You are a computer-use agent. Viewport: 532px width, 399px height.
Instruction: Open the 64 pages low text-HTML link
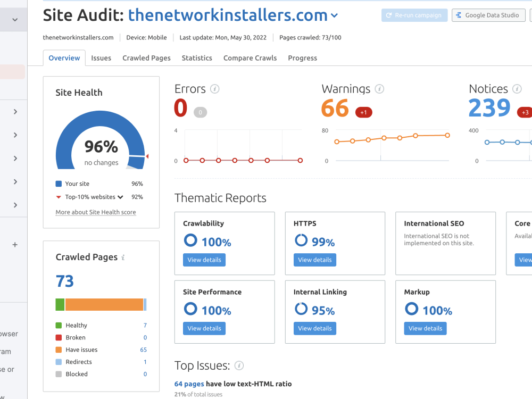[189, 384]
